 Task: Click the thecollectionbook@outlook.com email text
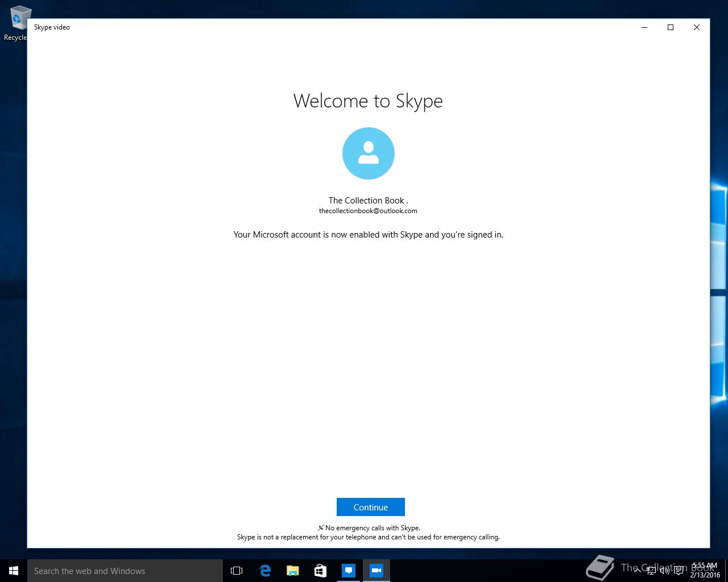tap(368, 211)
